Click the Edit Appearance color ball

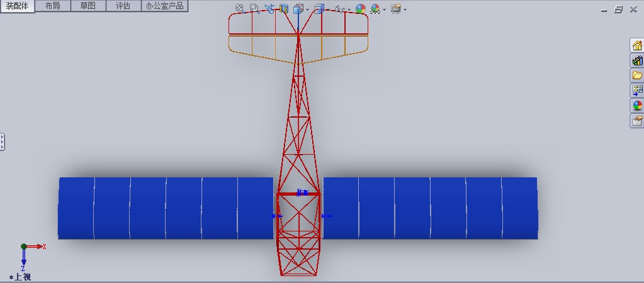click(x=361, y=9)
